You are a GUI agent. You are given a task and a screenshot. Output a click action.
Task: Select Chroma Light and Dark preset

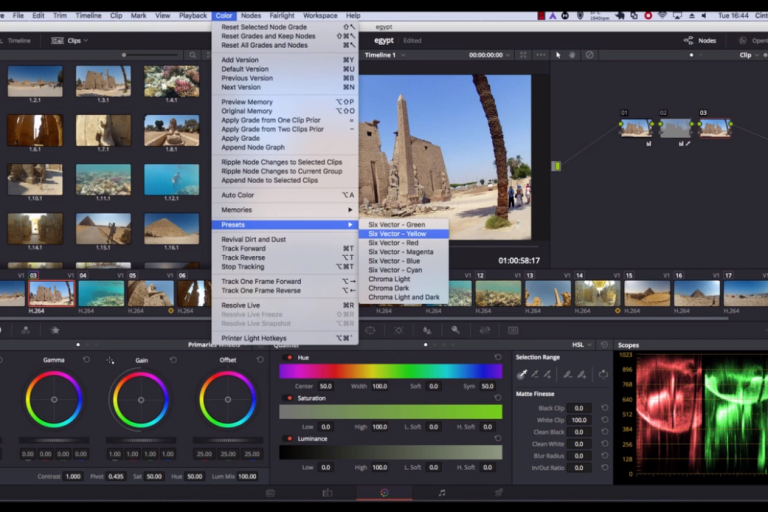pyautogui.click(x=404, y=297)
